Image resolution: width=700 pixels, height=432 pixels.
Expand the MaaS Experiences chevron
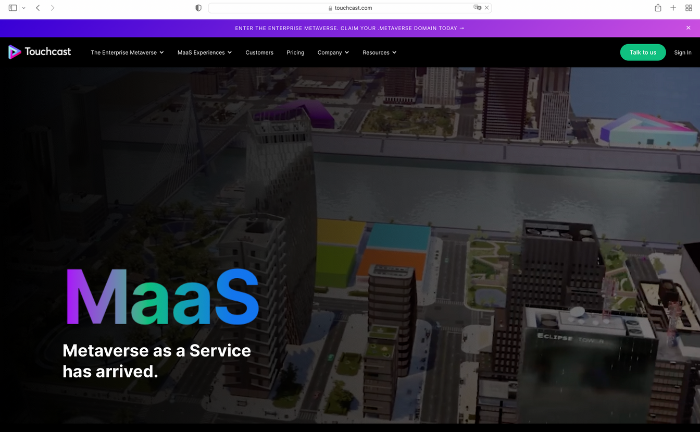click(229, 52)
